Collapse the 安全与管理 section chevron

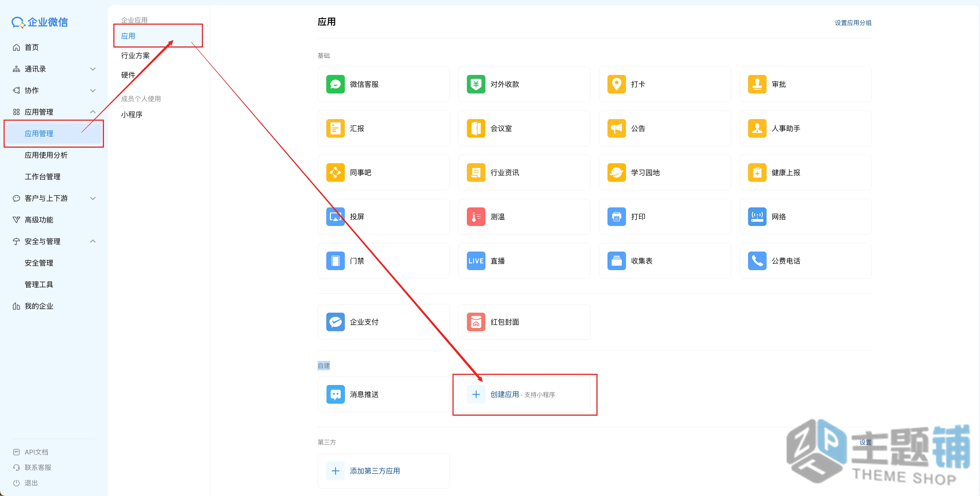92,241
